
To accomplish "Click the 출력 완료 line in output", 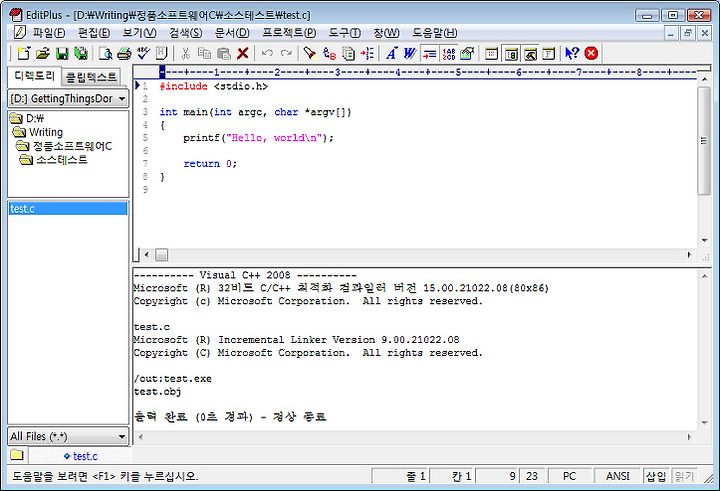I will pos(230,417).
